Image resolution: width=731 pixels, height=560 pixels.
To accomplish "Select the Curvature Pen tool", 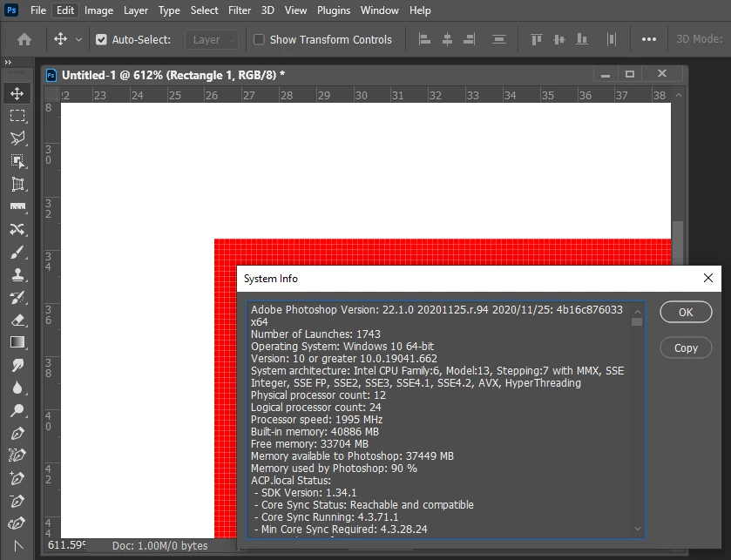I will pos(17,523).
